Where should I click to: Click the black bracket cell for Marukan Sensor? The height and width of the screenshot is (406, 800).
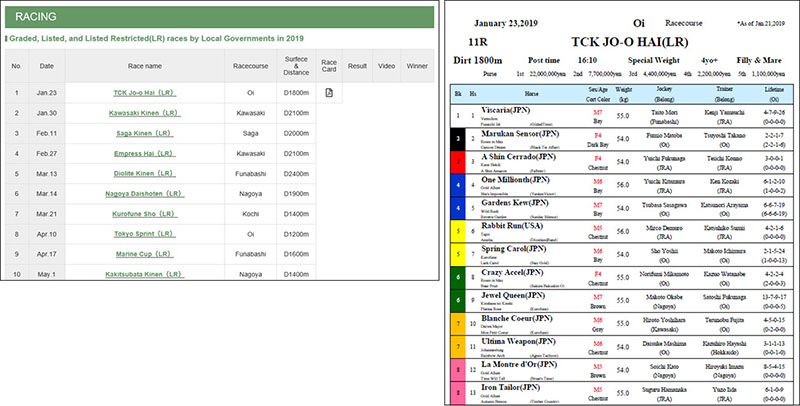click(457, 139)
